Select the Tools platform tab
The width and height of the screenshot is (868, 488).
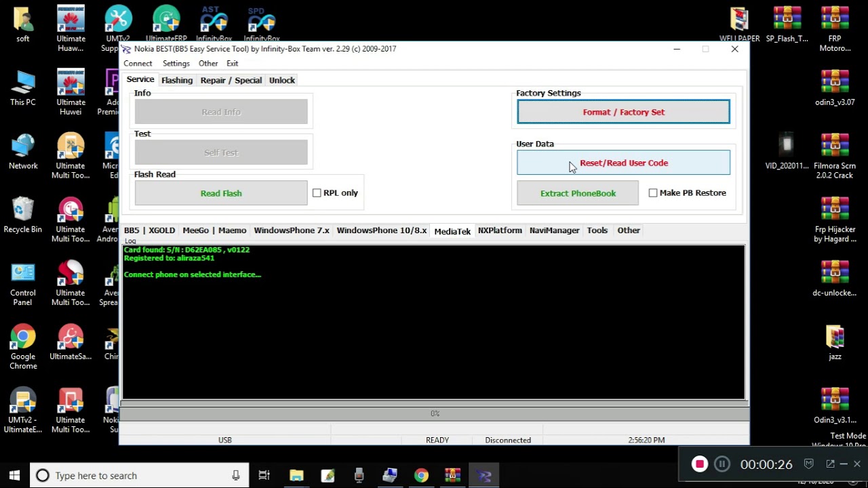pyautogui.click(x=597, y=230)
